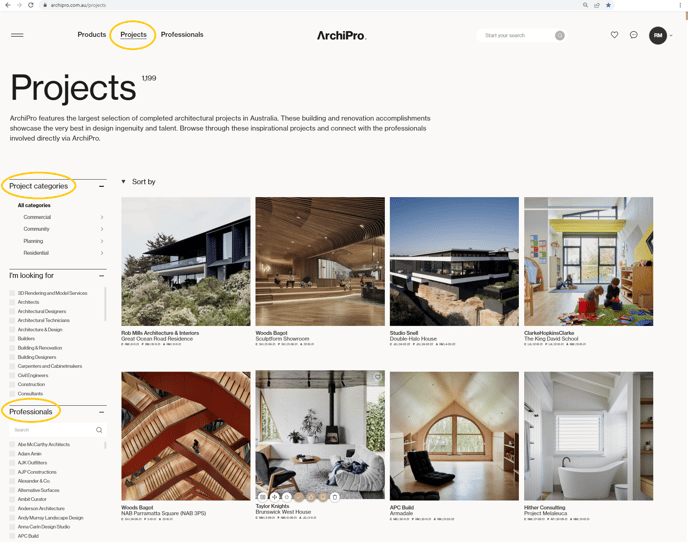Click the ArchiPro logo

point(342,36)
